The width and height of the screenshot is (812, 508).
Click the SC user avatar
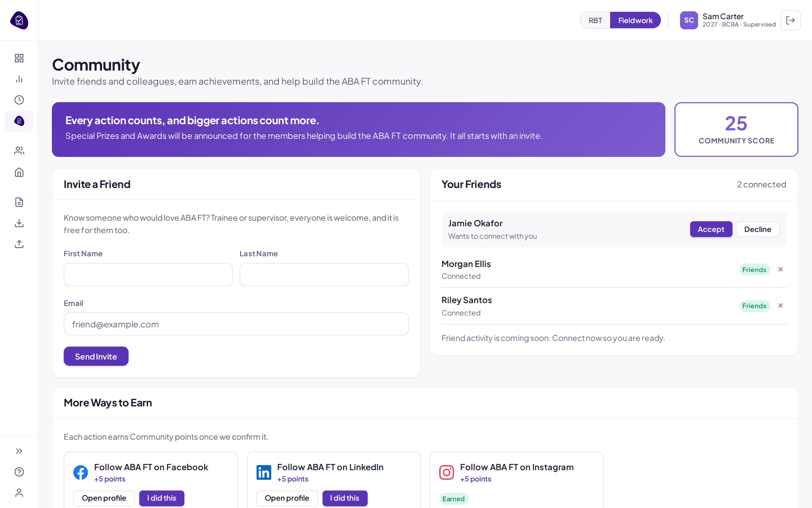689,20
